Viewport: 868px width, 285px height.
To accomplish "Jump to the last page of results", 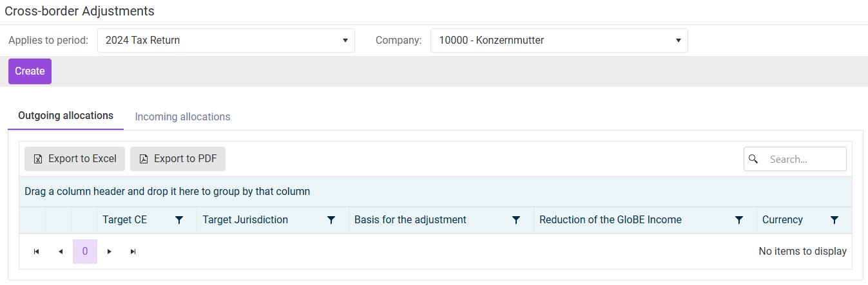I will 133,252.
